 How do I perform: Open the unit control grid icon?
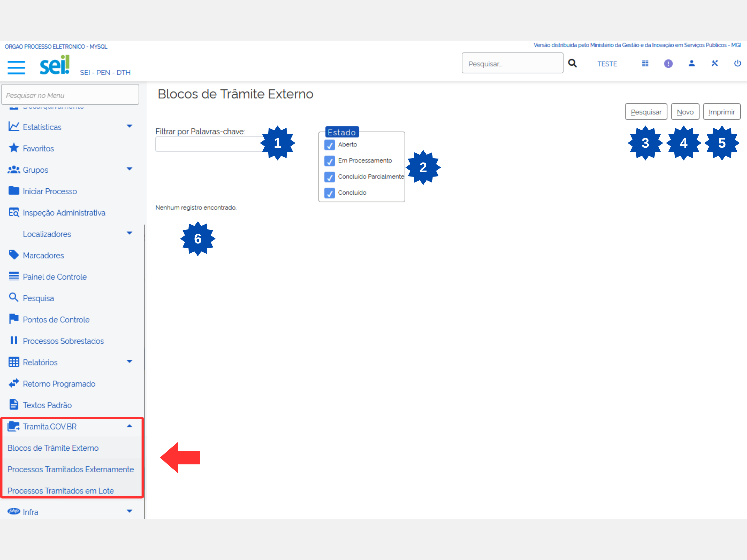click(x=645, y=63)
